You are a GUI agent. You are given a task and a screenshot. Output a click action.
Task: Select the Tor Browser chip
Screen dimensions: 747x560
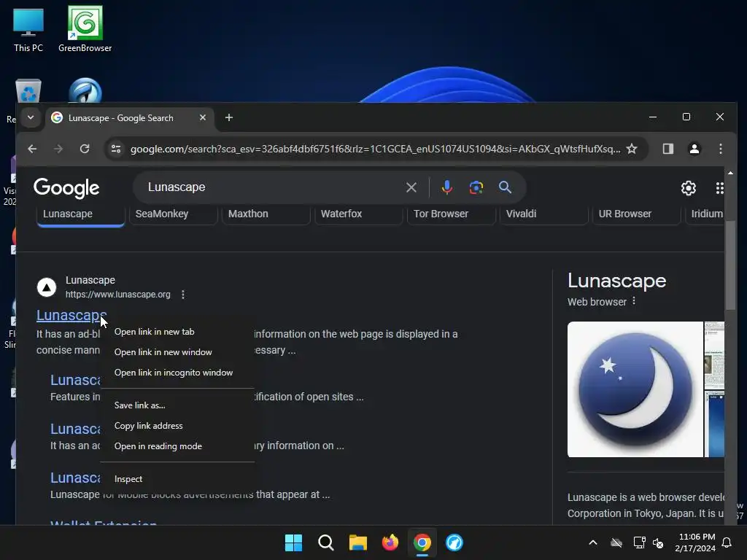pyautogui.click(x=451, y=214)
